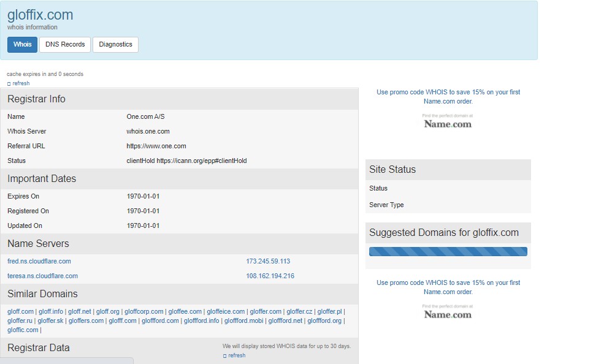Select the Updated On date value
Viewport: 593px width, 364px height.
(x=143, y=226)
